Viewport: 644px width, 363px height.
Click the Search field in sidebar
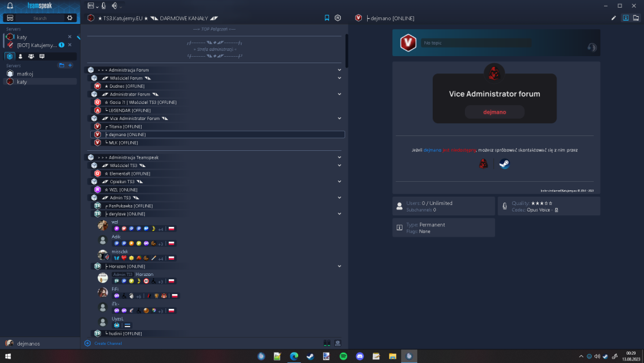point(40,18)
